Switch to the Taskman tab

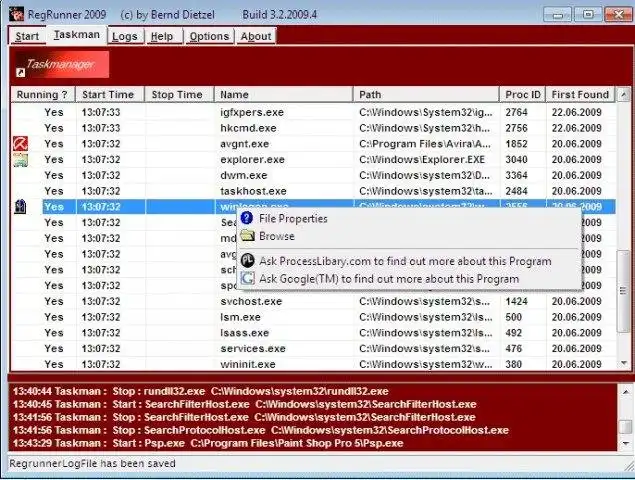point(77,35)
